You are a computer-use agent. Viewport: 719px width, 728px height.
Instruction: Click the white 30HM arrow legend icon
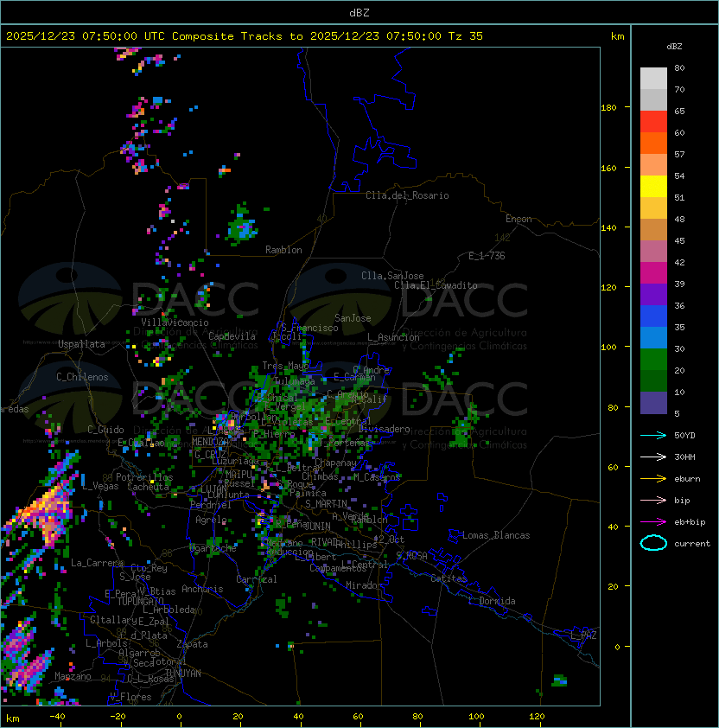tap(653, 457)
